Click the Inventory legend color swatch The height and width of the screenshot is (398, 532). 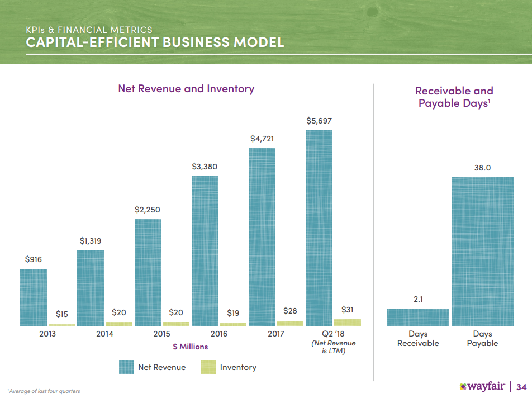[208, 367]
